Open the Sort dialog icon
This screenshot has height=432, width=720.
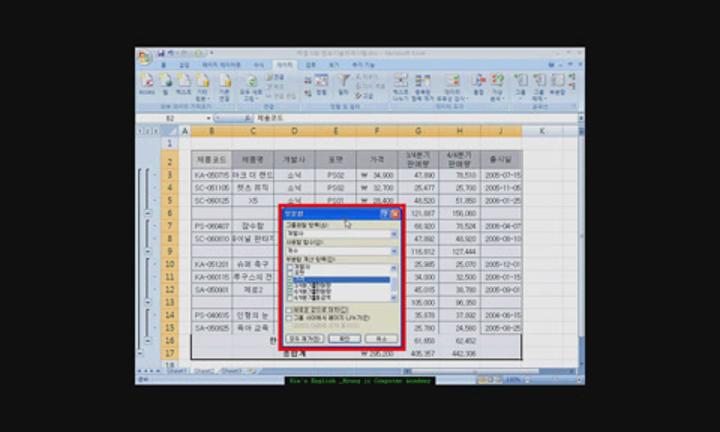pos(321,84)
